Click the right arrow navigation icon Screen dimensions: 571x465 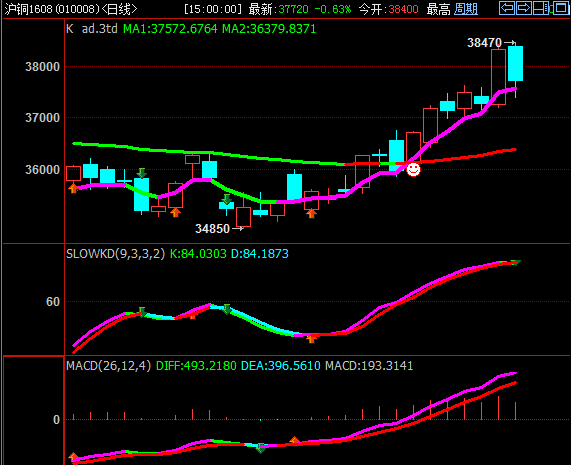coord(524,8)
